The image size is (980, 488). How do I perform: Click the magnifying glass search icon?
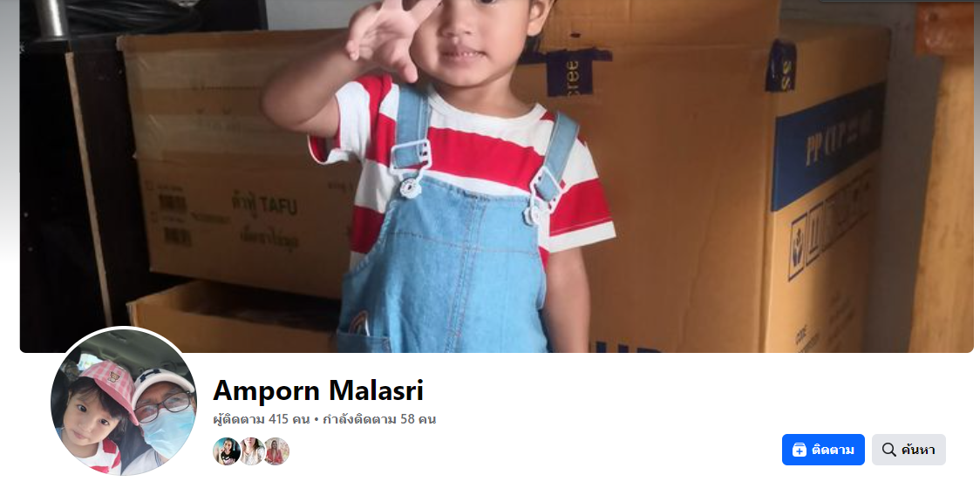888,450
